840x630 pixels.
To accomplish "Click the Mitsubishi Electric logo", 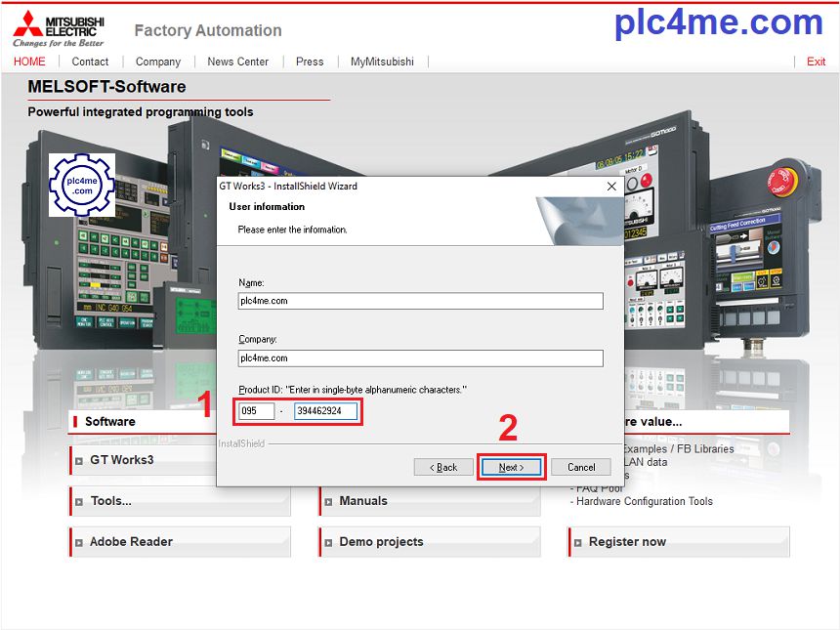I will point(58,29).
